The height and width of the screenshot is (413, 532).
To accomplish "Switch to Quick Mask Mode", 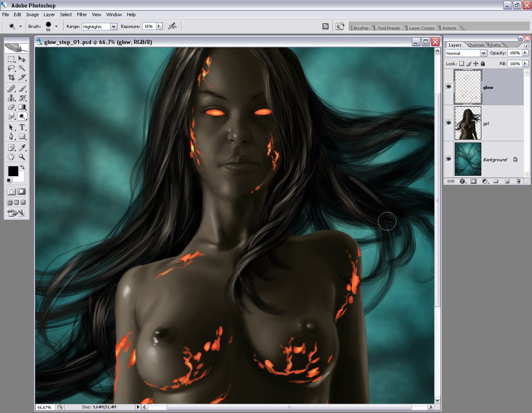I will [22, 192].
